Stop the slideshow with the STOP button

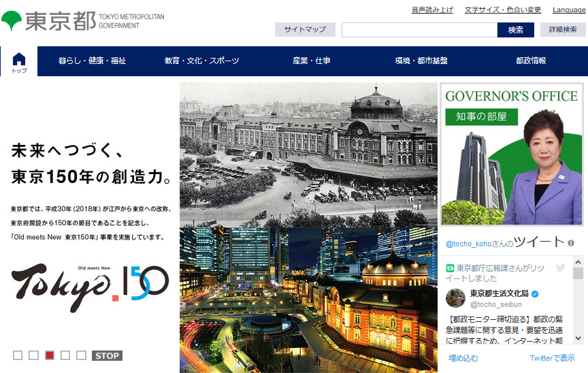pyautogui.click(x=107, y=355)
